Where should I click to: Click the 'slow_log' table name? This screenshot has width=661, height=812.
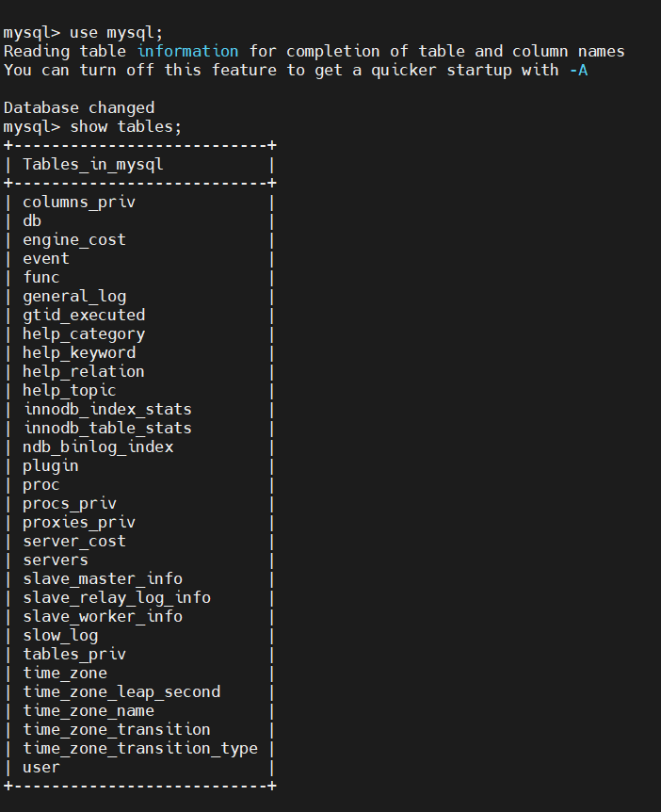pos(60,635)
